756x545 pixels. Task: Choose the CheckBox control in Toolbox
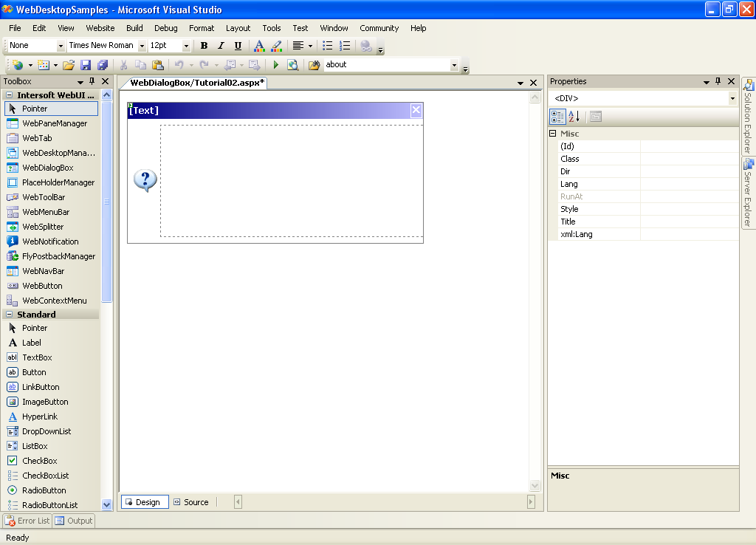(x=39, y=461)
